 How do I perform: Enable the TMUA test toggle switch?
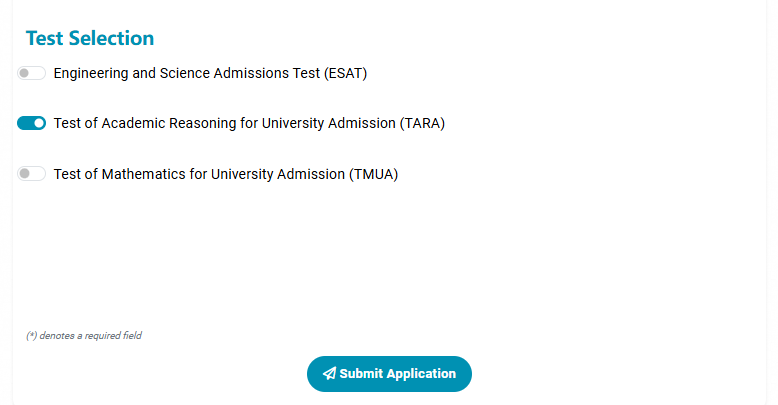click(31, 174)
